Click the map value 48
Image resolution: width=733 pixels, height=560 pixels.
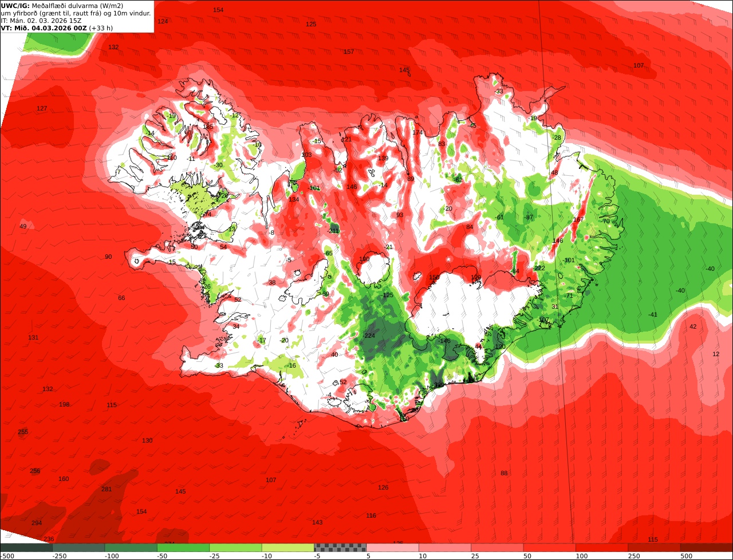tap(554, 172)
